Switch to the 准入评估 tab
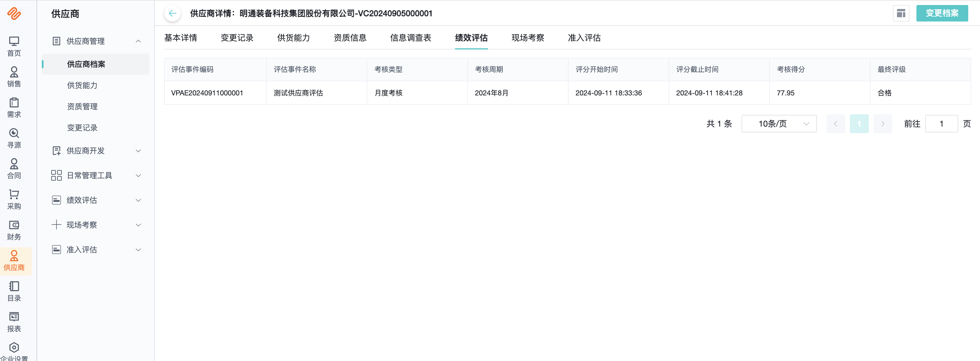 [x=584, y=38]
